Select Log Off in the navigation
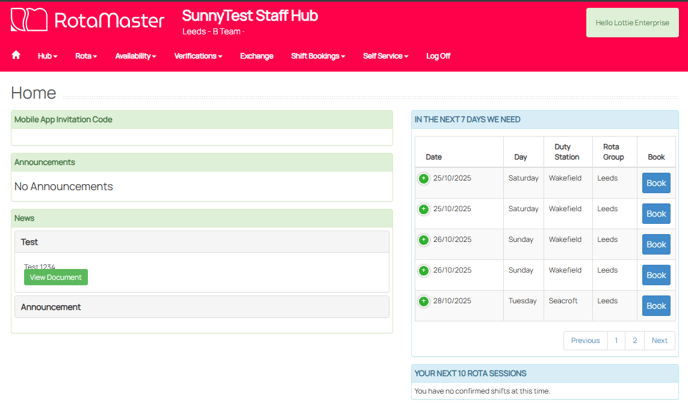Image resolution: width=688 pixels, height=405 pixels. tap(438, 56)
